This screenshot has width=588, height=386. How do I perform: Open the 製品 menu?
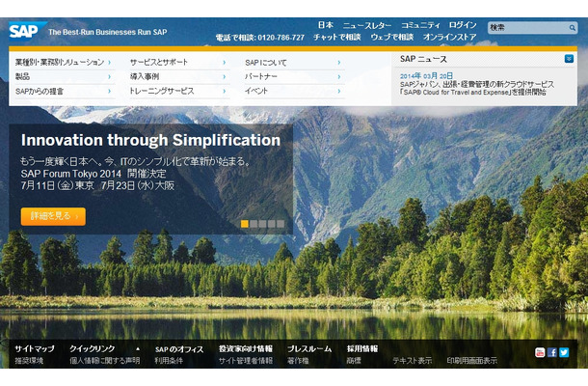click(x=22, y=76)
